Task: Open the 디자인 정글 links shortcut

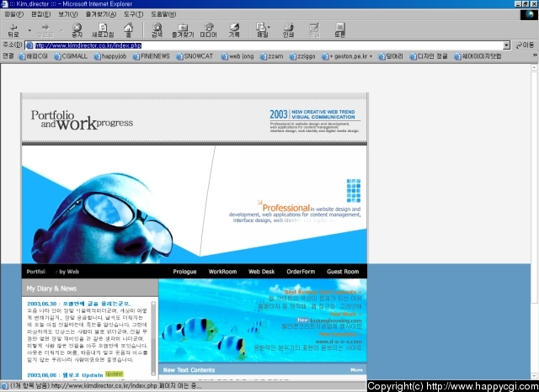Action: click(429, 56)
